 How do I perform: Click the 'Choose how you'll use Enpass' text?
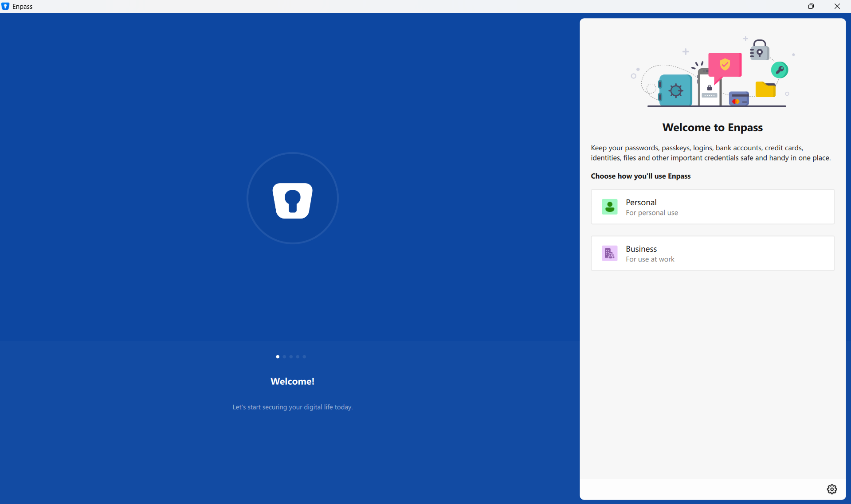pos(641,176)
